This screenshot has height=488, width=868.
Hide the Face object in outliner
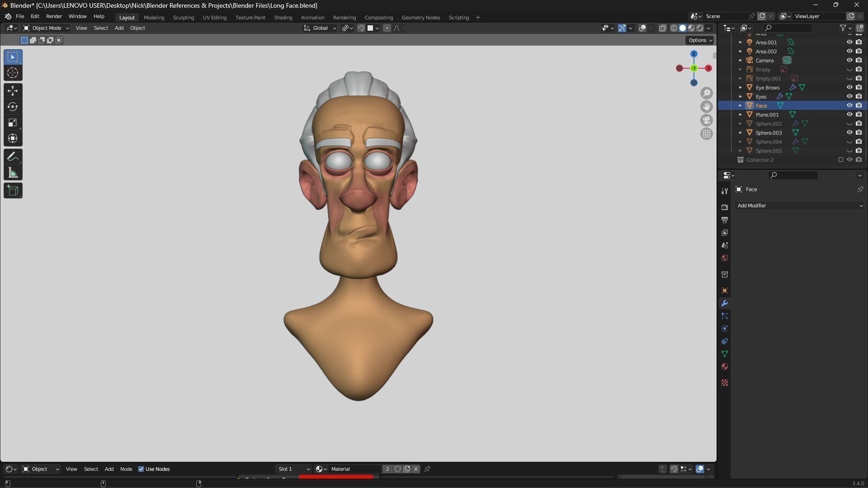849,105
